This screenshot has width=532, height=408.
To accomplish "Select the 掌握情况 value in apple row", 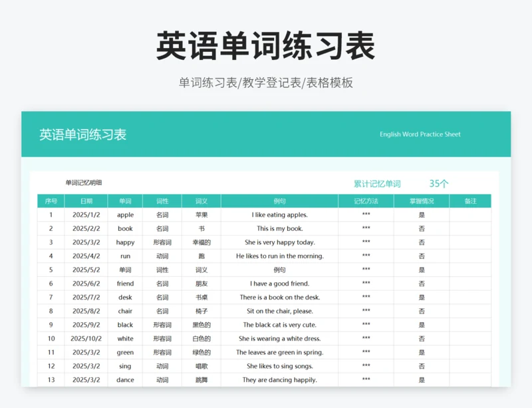I will (x=422, y=215).
